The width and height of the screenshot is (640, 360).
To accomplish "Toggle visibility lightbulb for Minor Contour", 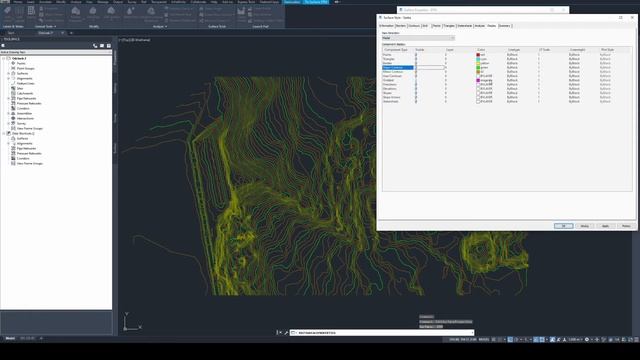I will point(416,72).
